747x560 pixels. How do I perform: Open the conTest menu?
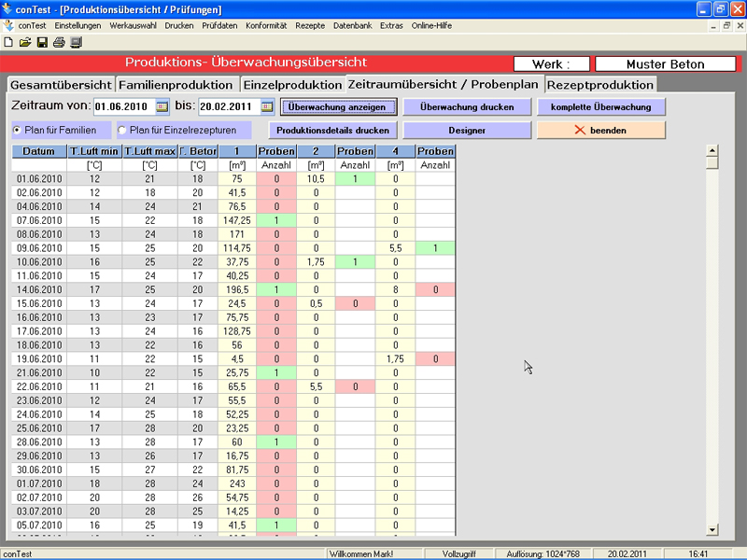point(33,26)
